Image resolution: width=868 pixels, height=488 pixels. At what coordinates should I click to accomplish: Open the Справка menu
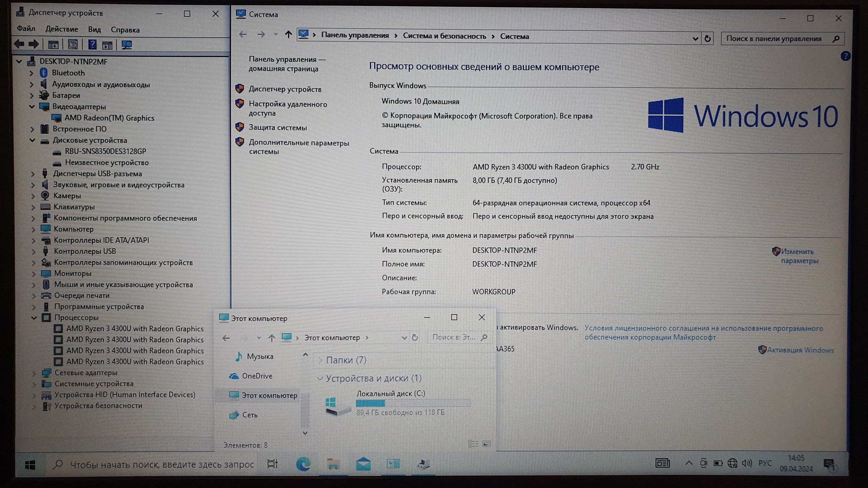click(x=125, y=30)
